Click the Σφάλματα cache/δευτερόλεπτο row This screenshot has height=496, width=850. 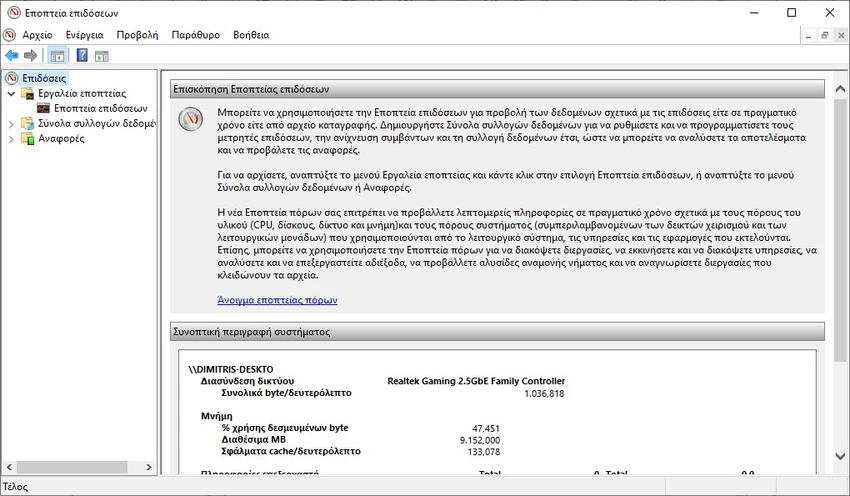click(x=291, y=451)
